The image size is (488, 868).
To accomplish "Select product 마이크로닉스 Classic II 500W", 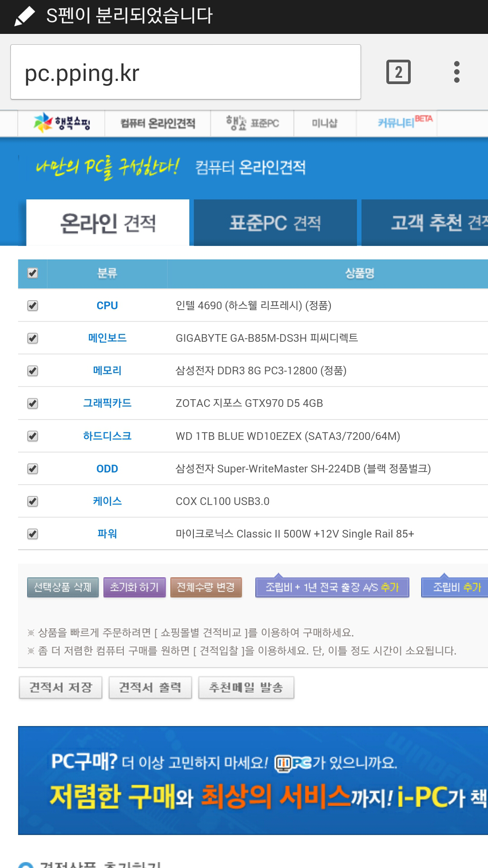I will pyautogui.click(x=295, y=534).
